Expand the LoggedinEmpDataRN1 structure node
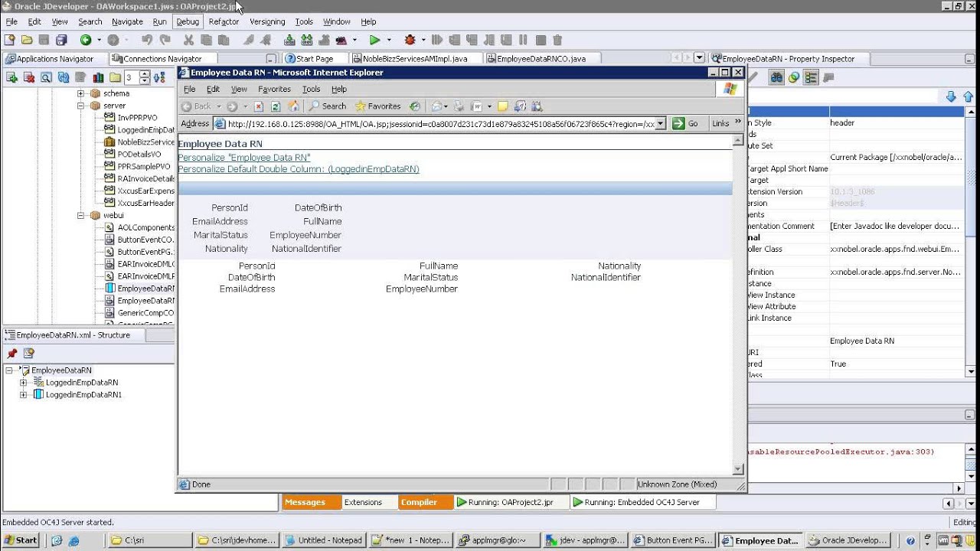 23,395
